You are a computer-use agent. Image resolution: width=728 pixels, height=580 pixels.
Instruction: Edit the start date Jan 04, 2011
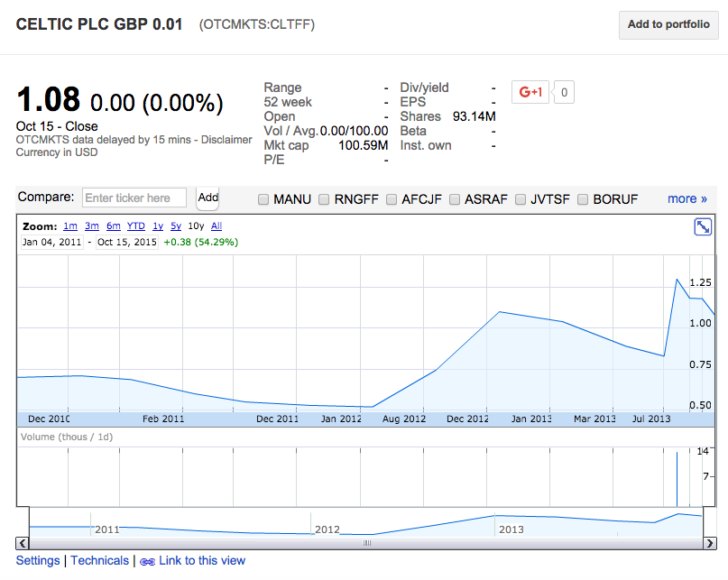click(x=52, y=242)
